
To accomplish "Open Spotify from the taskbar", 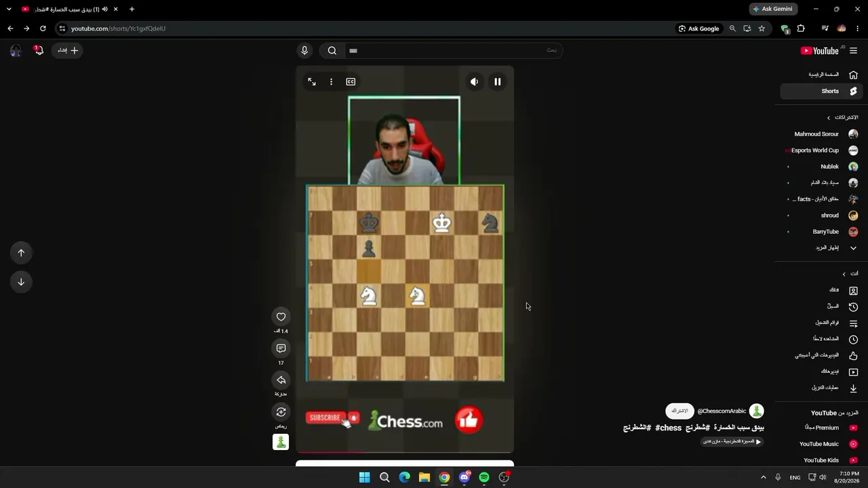I will tap(484, 477).
